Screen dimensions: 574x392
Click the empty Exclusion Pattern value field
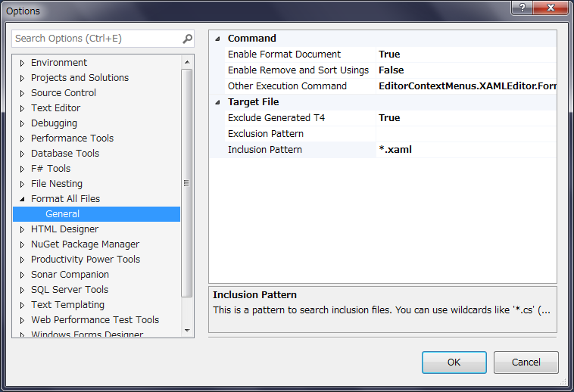click(466, 134)
